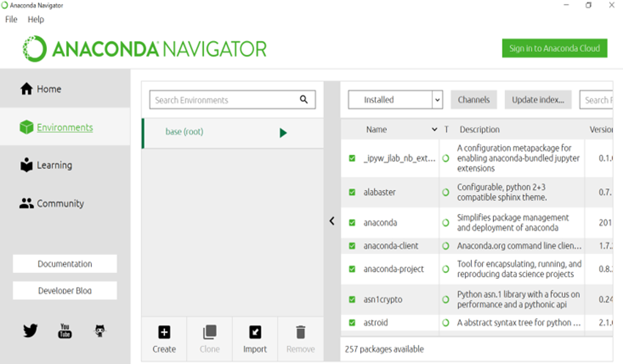This screenshot has height=364, width=623.
Task: Click the astroid description text
Action: [518, 322]
